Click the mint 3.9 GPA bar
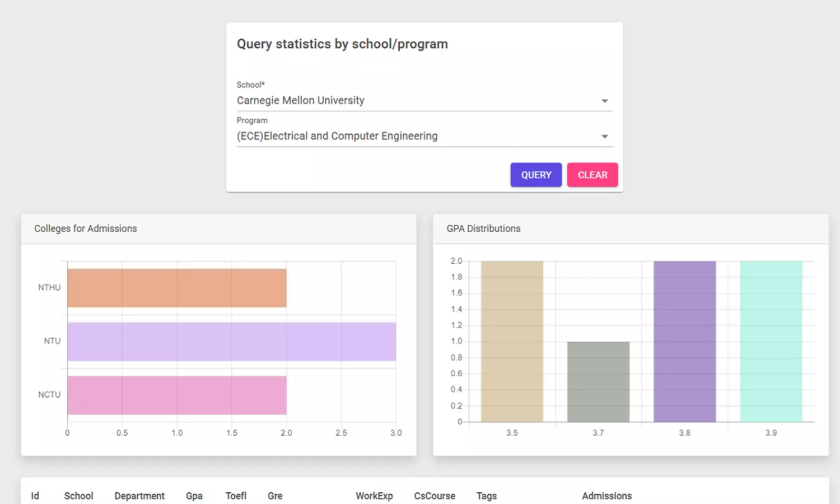 pyautogui.click(x=771, y=342)
